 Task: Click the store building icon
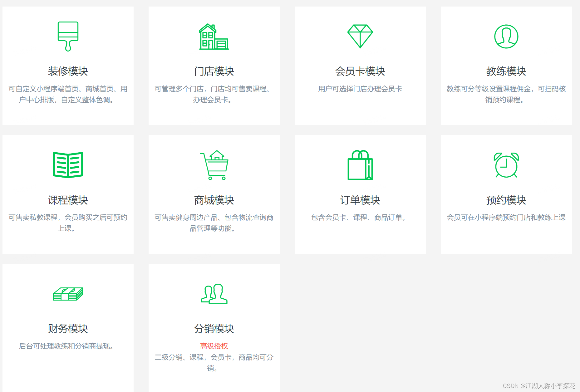214,37
